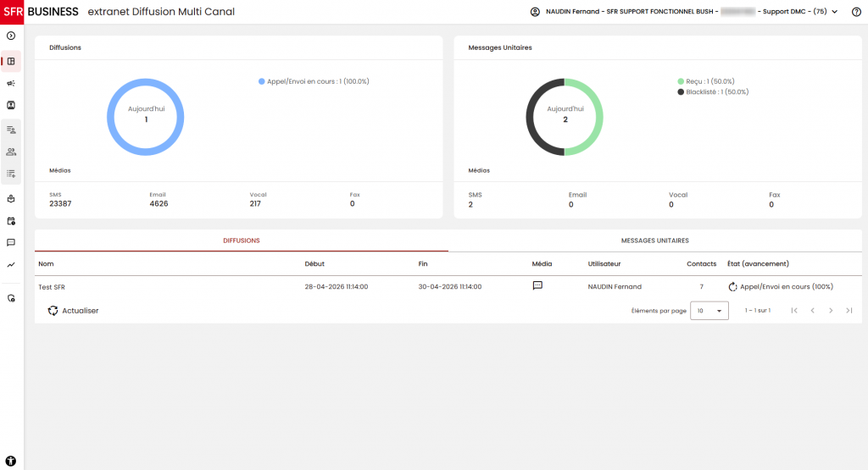Screen dimensions: 868x470
Task: Click the blue Diffusions donut chart
Action: click(146, 117)
